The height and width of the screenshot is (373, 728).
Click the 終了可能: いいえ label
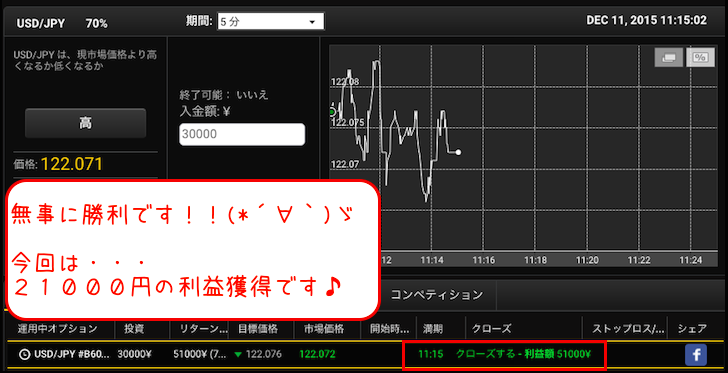pyautogui.click(x=224, y=96)
